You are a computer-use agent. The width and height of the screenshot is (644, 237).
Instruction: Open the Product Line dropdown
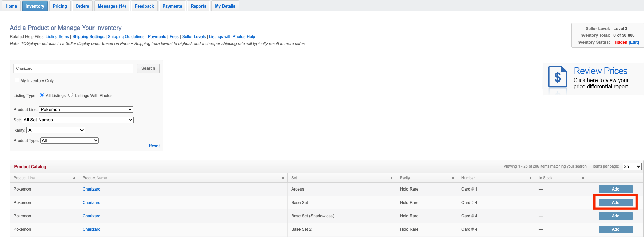tap(86, 109)
